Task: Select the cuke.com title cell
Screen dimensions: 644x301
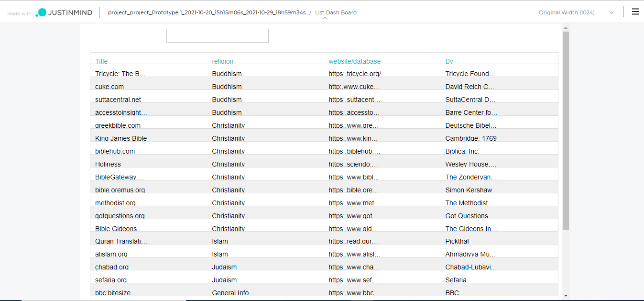Action: coord(109,87)
